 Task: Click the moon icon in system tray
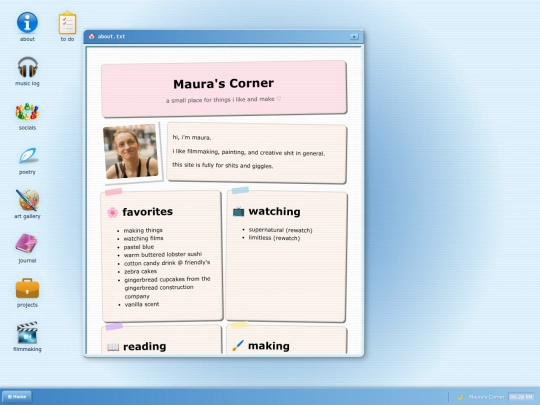pyautogui.click(x=460, y=397)
